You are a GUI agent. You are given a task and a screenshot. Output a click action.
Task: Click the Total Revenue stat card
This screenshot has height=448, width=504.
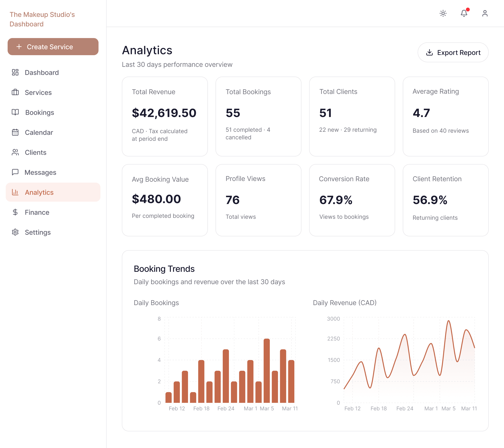[164, 116]
